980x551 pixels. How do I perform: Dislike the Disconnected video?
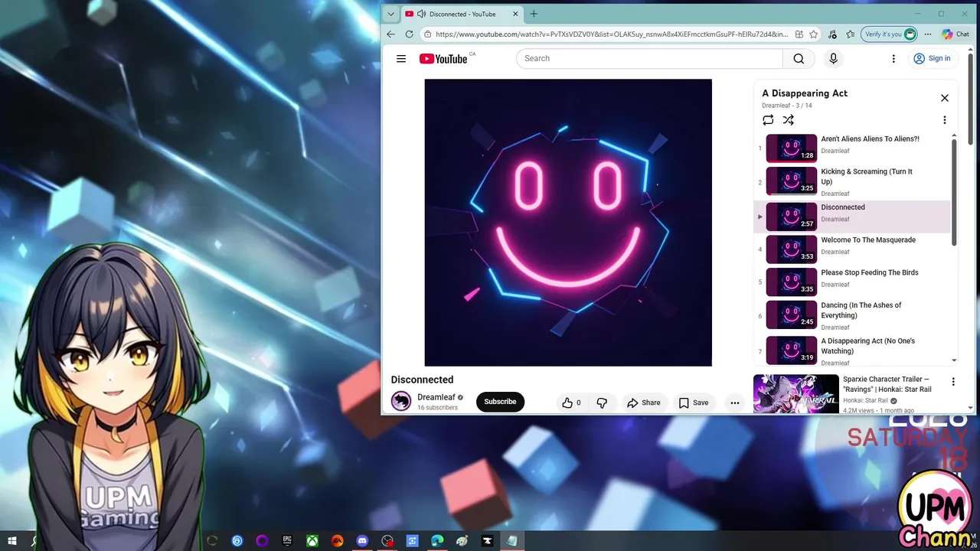click(602, 403)
